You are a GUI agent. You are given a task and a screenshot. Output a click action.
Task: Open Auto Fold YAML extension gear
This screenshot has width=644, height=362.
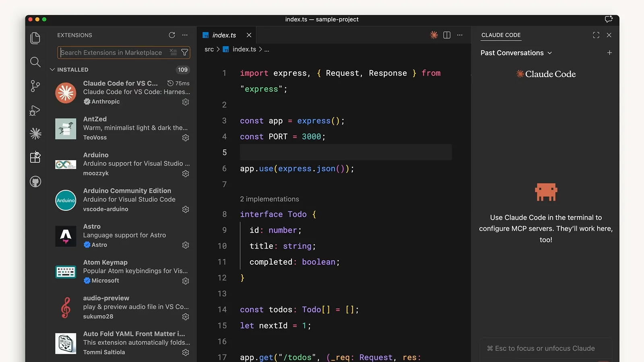pos(186,353)
